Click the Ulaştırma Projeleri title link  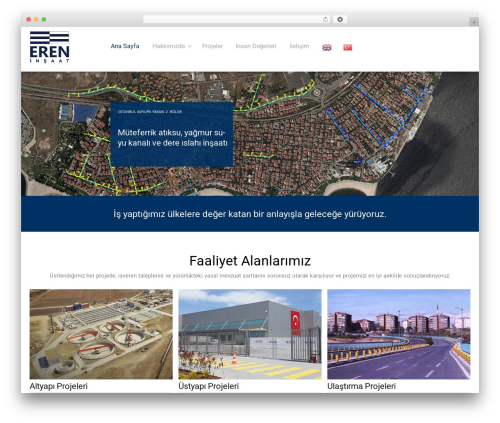tap(361, 386)
